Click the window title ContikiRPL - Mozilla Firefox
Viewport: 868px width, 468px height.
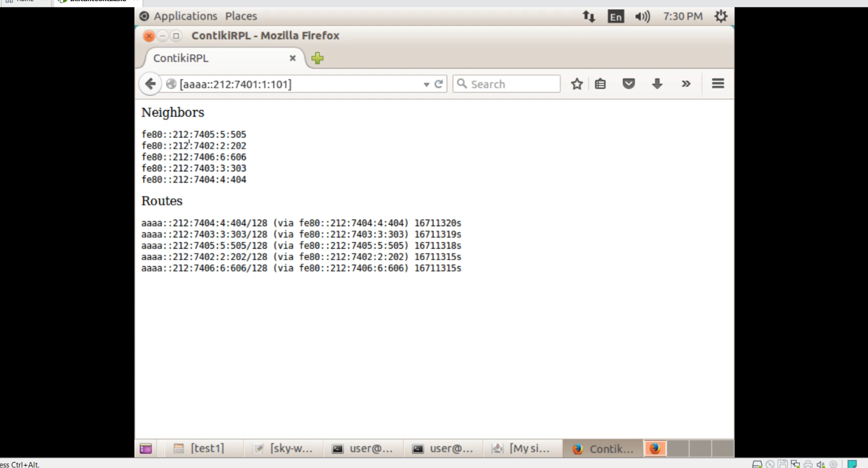[x=265, y=36]
